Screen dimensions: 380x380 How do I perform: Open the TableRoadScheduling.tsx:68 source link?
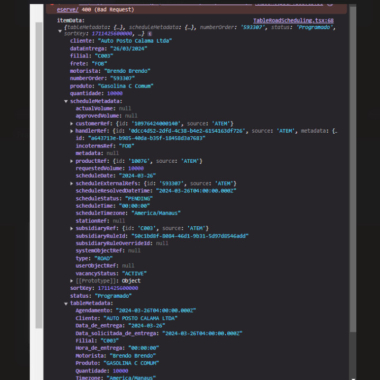tap(293, 21)
